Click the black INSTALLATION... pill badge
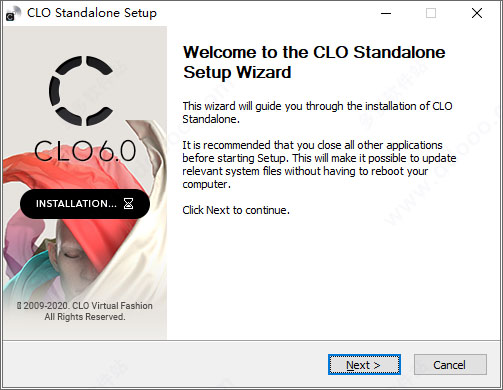The width and height of the screenshot is (503, 390). [85, 204]
